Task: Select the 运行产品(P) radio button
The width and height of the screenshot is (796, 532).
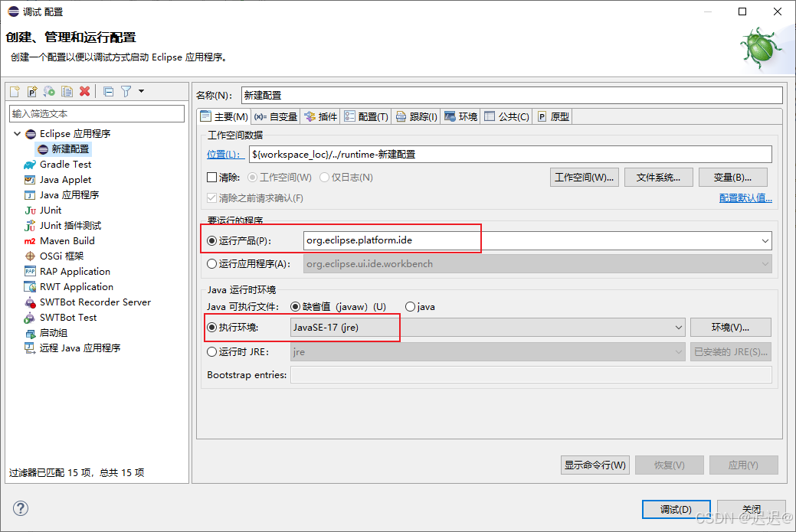Action: click(212, 240)
